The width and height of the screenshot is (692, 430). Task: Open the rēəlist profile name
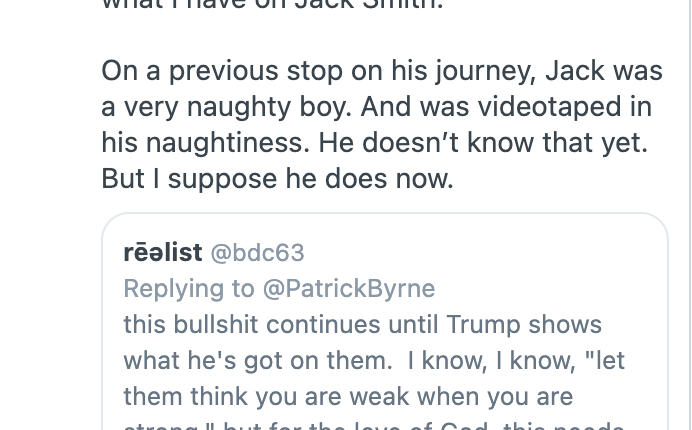(x=162, y=253)
